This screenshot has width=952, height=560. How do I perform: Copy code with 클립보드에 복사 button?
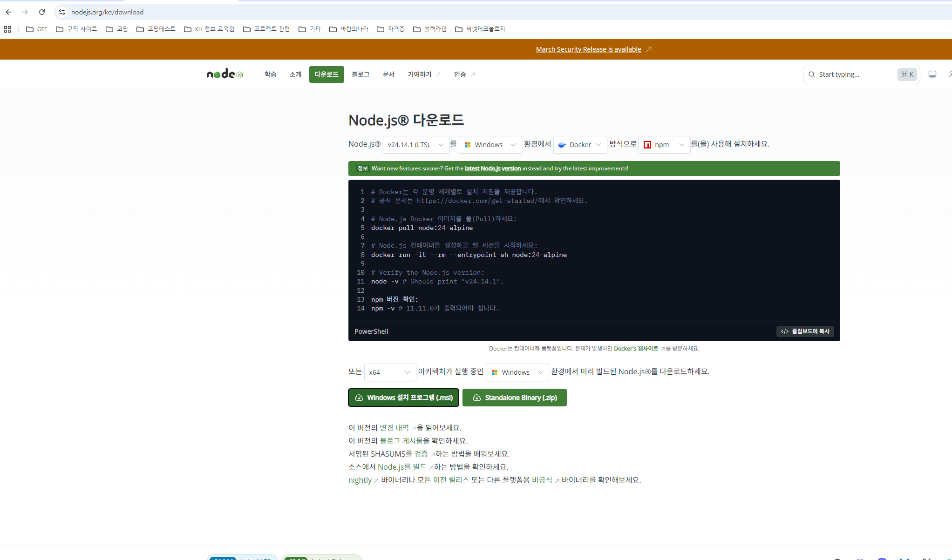pos(805,331)
